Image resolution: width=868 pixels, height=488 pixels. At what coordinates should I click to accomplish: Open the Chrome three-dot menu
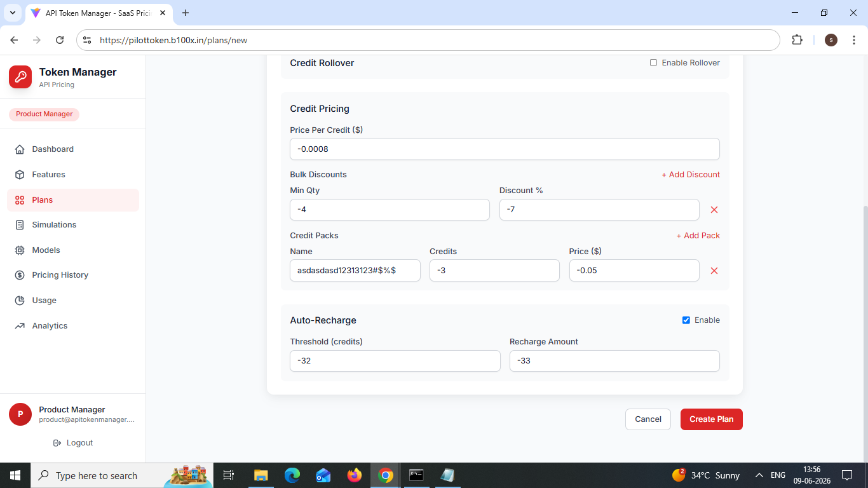853,40
